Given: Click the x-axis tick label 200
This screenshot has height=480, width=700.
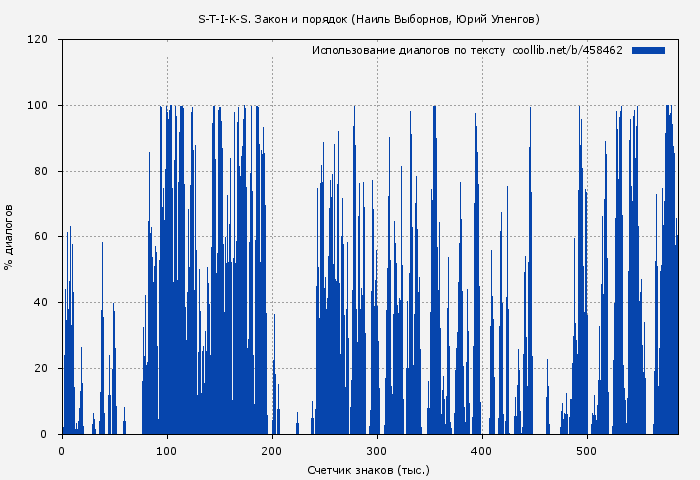Looking at the screenshot, I should [x=272, y=450].
